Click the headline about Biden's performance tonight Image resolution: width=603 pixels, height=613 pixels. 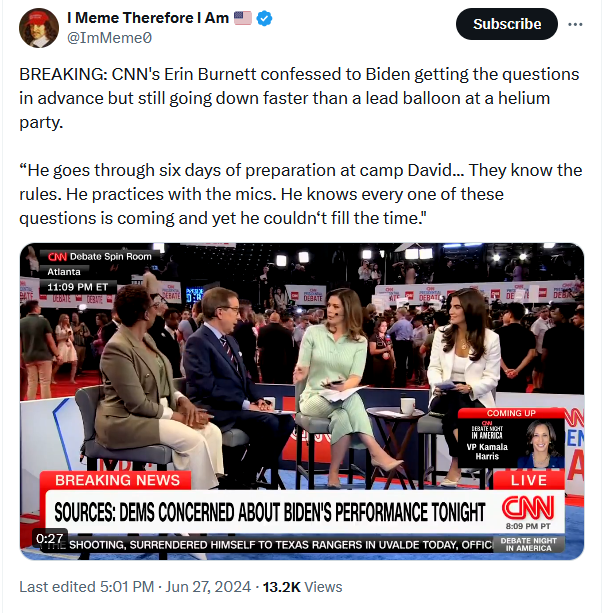pyautogui.click(x=270, y=512)
